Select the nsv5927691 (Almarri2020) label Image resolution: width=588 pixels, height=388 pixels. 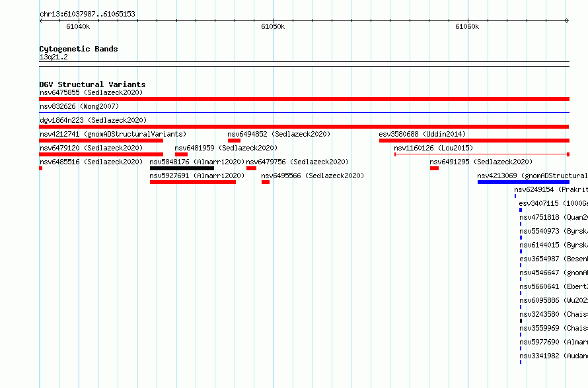click(x=197, y=176)
